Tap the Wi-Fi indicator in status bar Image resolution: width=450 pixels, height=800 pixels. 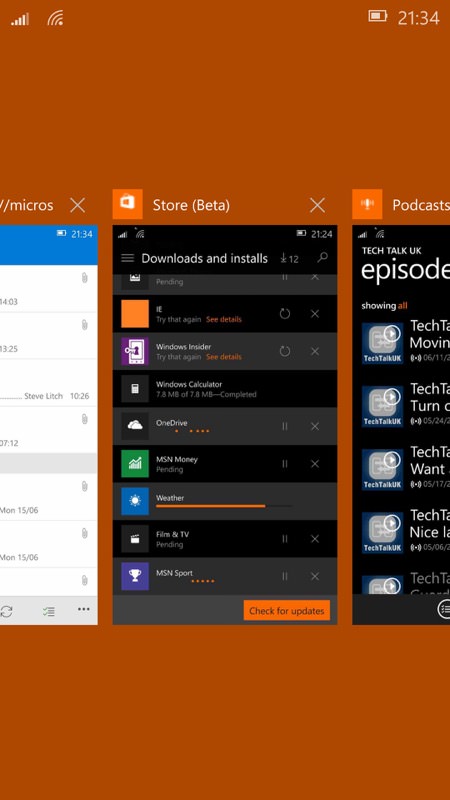coord(55,18)
